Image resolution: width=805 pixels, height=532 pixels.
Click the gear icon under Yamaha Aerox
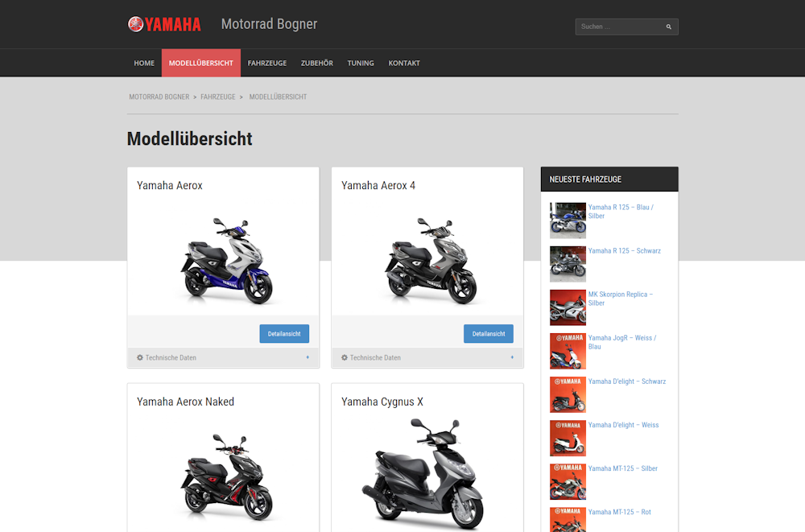pos(139,357)
